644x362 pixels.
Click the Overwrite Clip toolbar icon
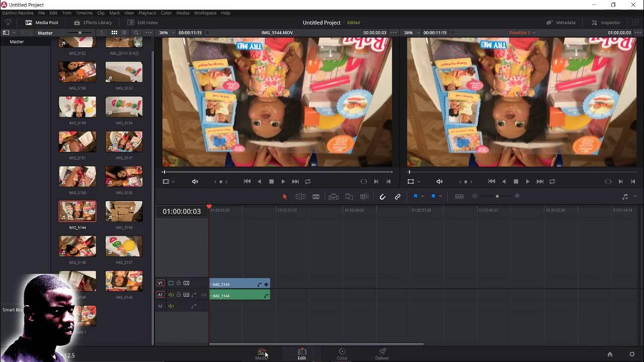tap(349, 197)
